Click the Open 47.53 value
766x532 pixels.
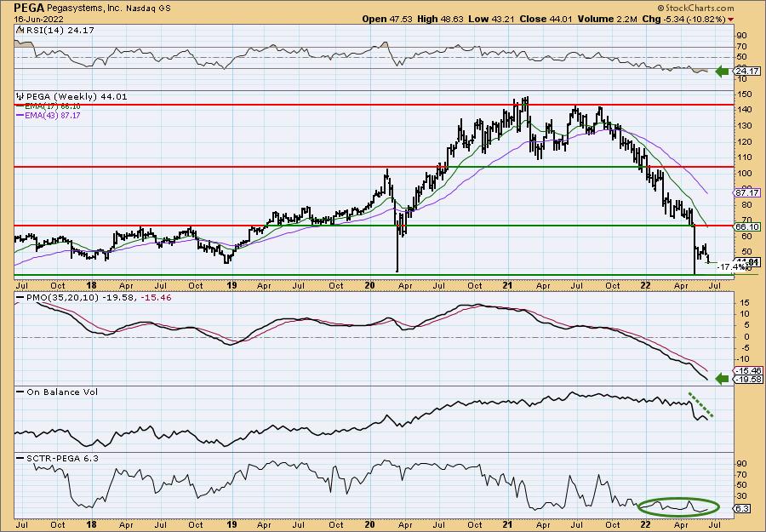click(x=387, y=19)
